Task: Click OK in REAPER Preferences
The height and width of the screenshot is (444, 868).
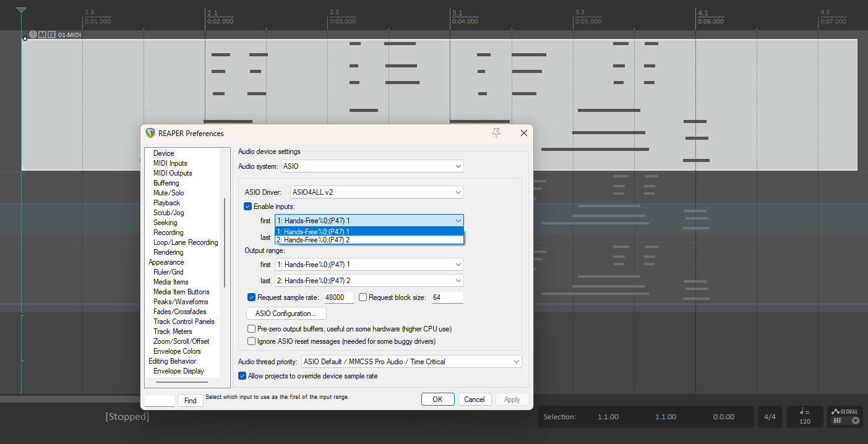Action: pos(437,399)
